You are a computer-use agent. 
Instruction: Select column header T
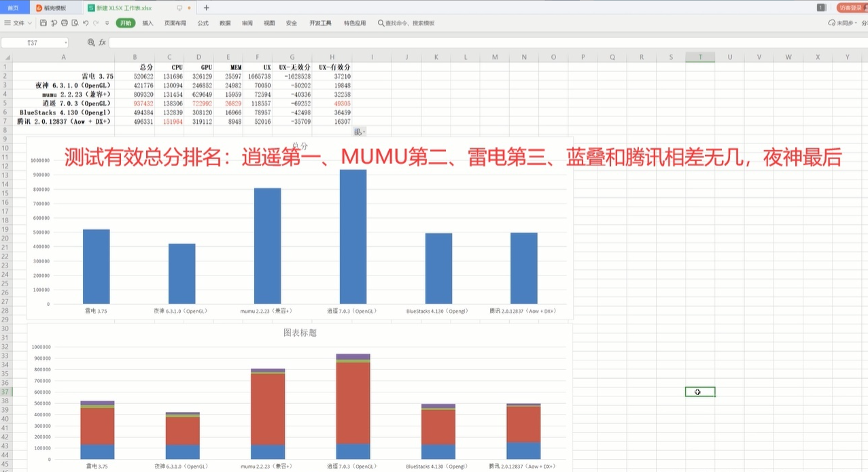pos(700,57)
